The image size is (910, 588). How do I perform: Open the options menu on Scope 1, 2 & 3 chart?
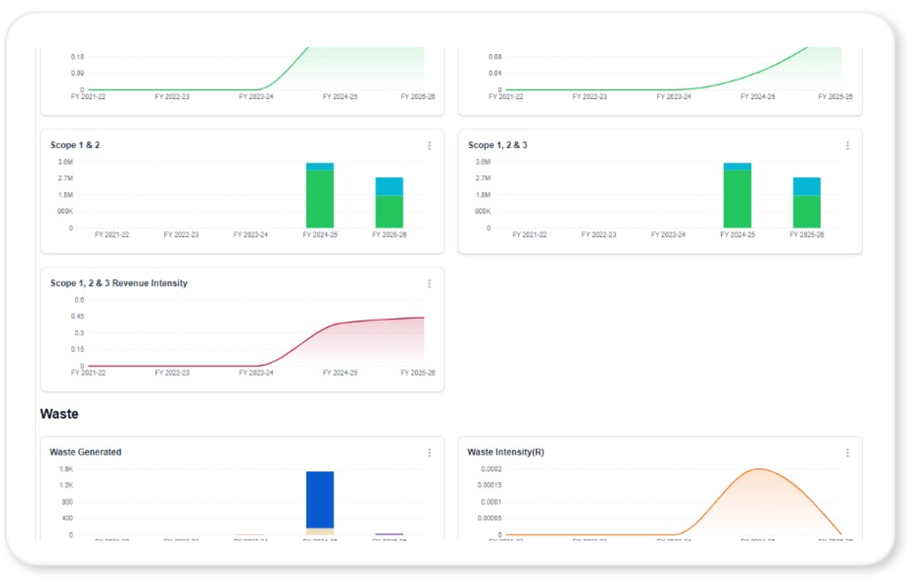(848, 145)
